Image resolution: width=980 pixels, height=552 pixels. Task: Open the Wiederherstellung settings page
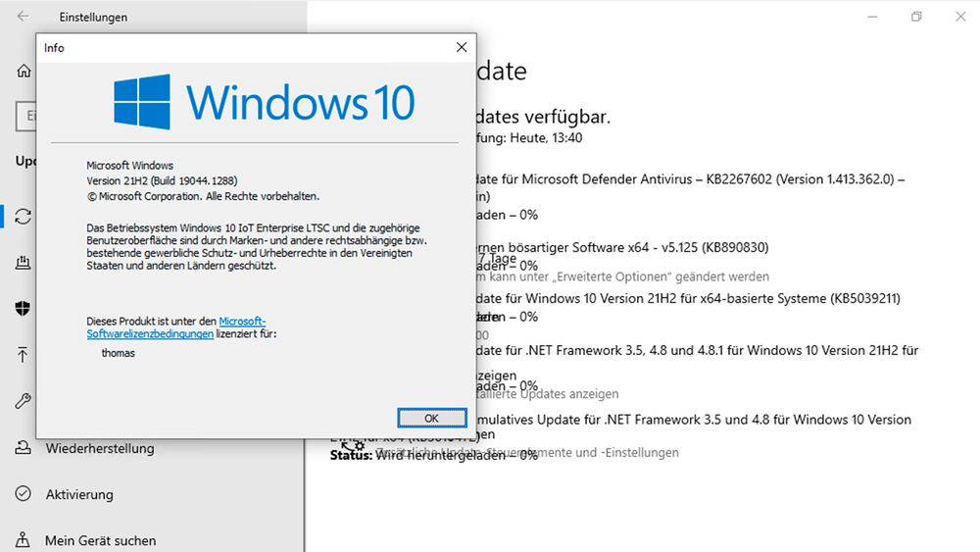point(100,448)
